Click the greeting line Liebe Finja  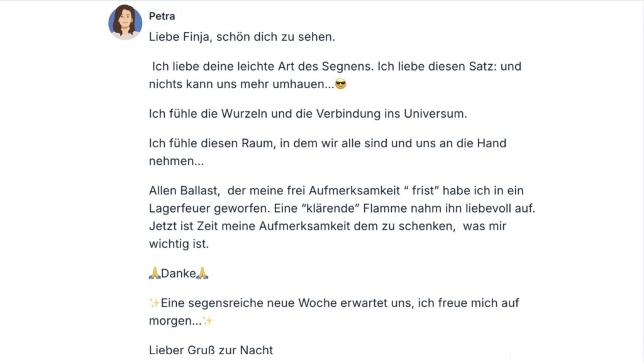(242, 37)
